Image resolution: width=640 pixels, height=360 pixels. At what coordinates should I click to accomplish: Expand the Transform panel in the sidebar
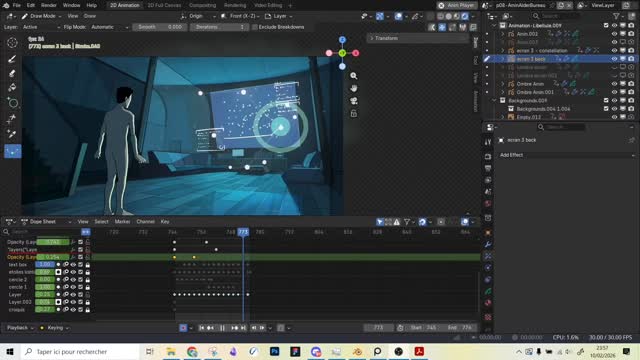(x=418, y=38)
